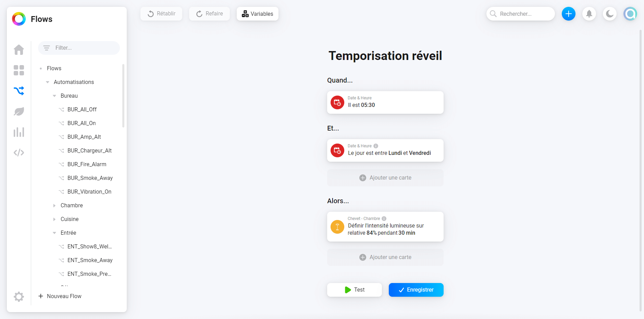Open the notifications bell
The height and width of the screenshot is (319, 644).
coord(589,14)
